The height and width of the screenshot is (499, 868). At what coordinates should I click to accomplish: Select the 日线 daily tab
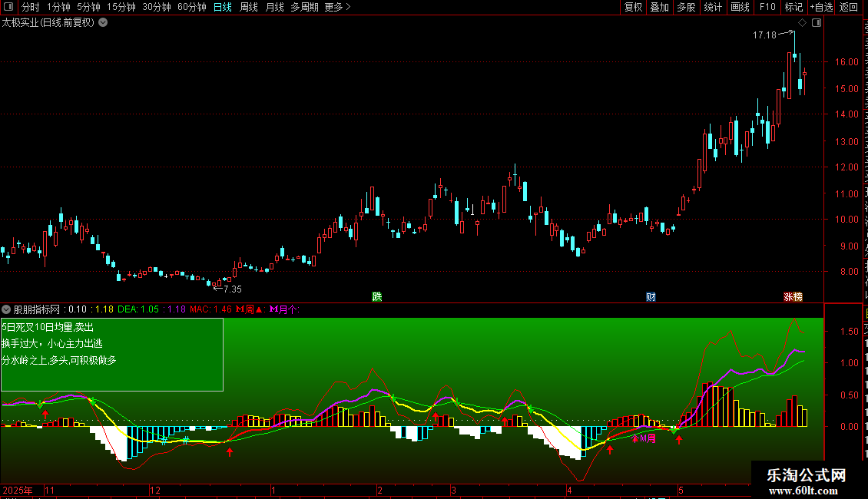coord(223,7)
